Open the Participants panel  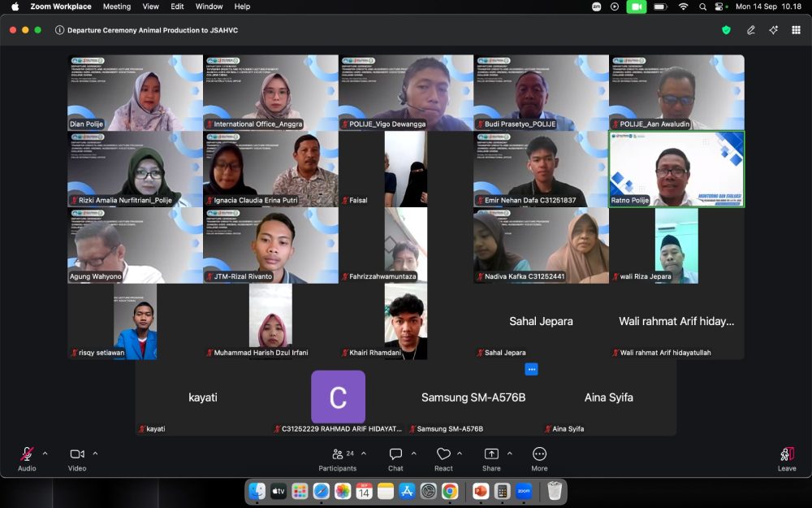pos(337,459)
